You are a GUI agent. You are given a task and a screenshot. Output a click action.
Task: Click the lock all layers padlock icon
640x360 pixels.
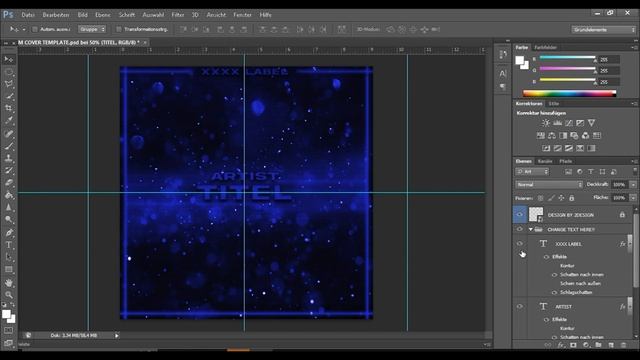(572, 198)
